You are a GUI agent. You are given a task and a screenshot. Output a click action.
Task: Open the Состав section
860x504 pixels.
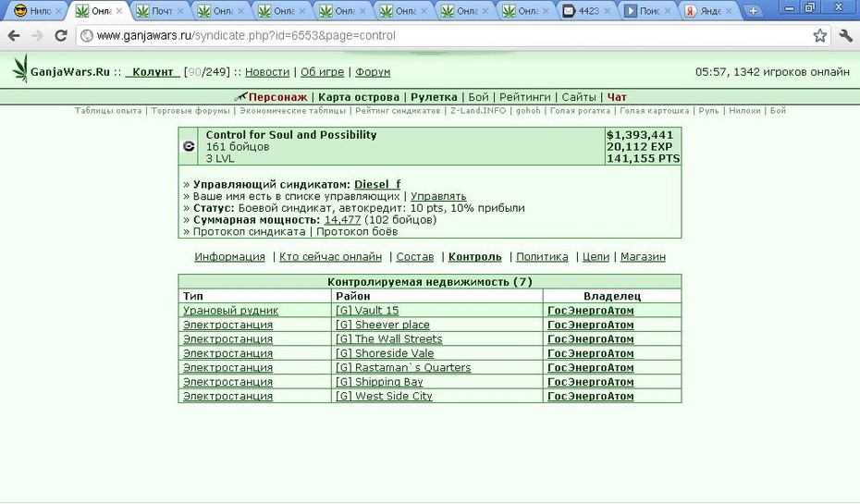point(414,257)
